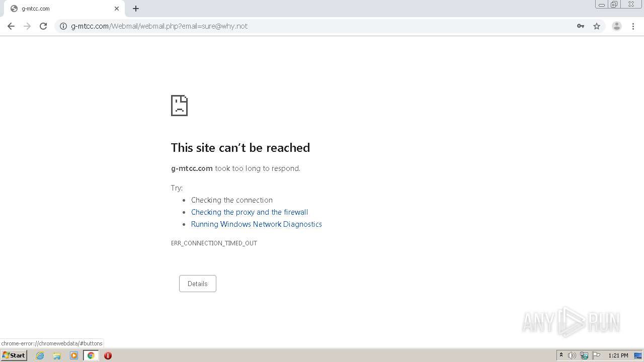Open Chrome's three-dot menu

[x=633, y=26]
